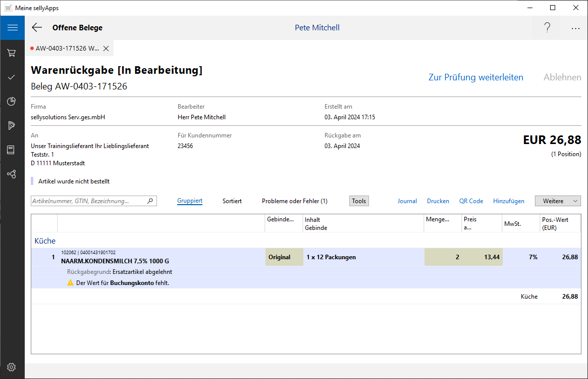
Task: Click the Tools button
Action: [359, 201]
